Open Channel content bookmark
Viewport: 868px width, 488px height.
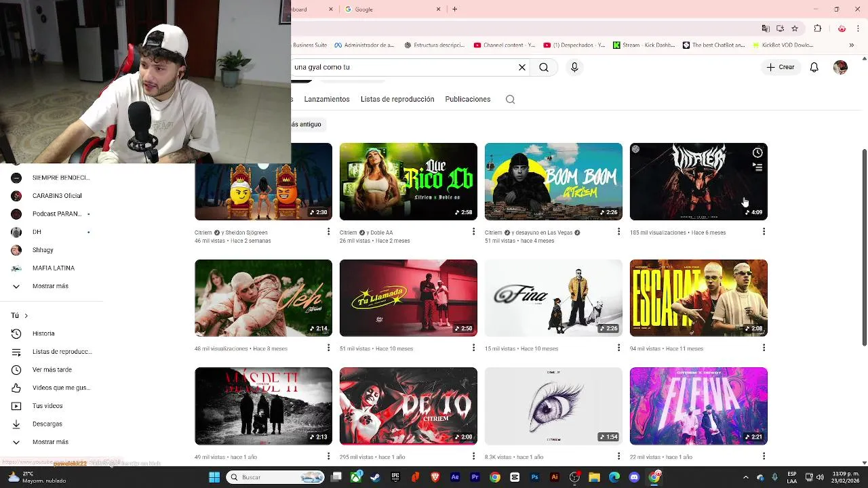(x=505, y=45)
